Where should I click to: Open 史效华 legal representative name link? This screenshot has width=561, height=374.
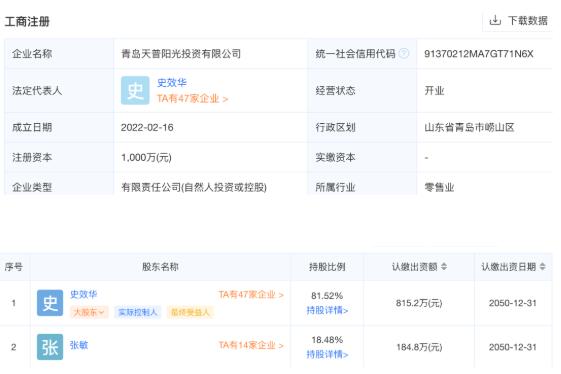point(172,83)
